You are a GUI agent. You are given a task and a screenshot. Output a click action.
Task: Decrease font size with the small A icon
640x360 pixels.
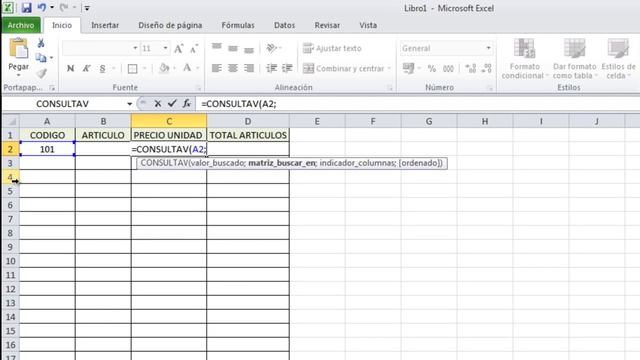pyautogui.click(x=194, y=49)
